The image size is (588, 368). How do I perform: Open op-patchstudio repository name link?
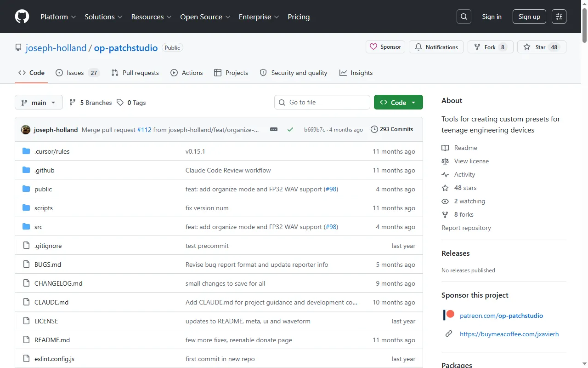click(126, 48)
